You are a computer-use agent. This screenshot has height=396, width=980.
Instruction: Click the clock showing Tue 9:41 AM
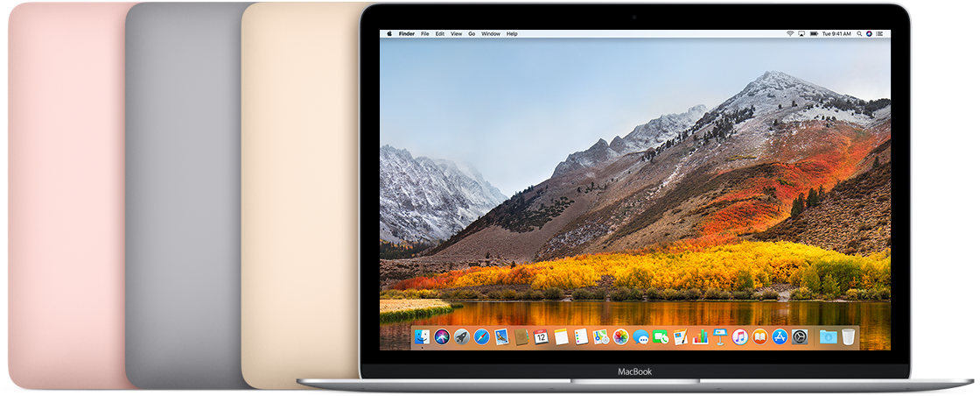(835, 34)
